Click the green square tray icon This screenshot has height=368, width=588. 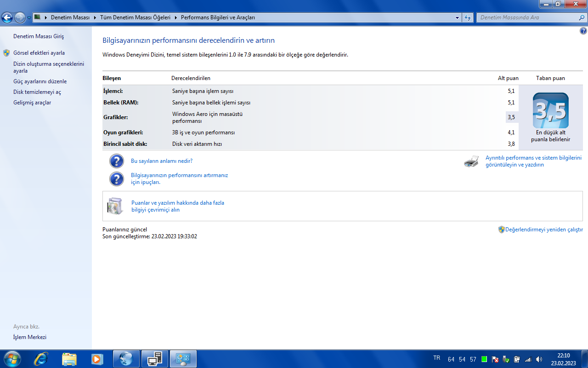pyautogui.click(x=484, y=359)
